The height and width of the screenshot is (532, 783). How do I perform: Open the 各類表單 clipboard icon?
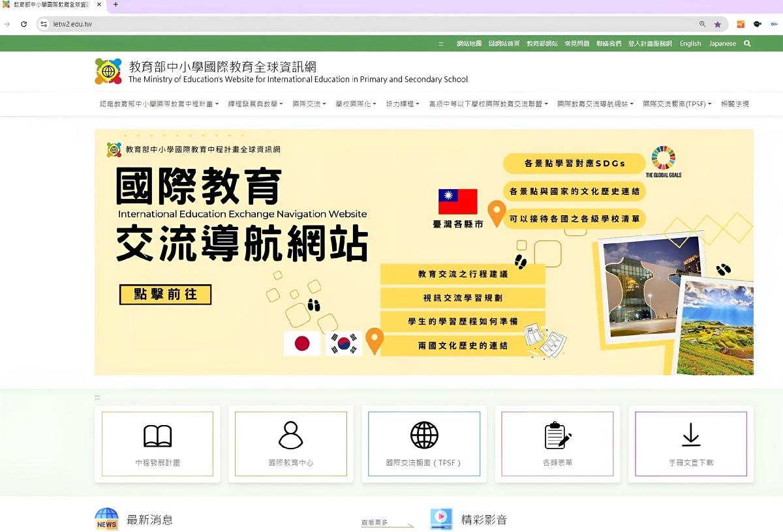tap(557, 436)
